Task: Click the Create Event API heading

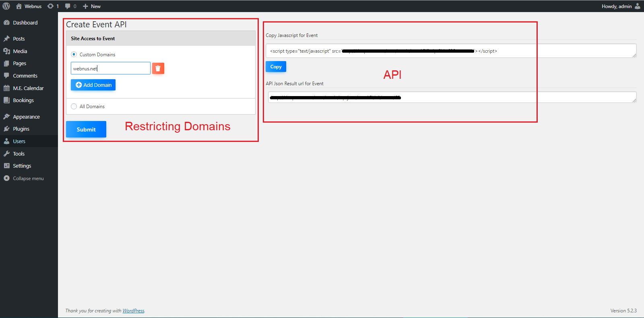Action: [96, 25]
